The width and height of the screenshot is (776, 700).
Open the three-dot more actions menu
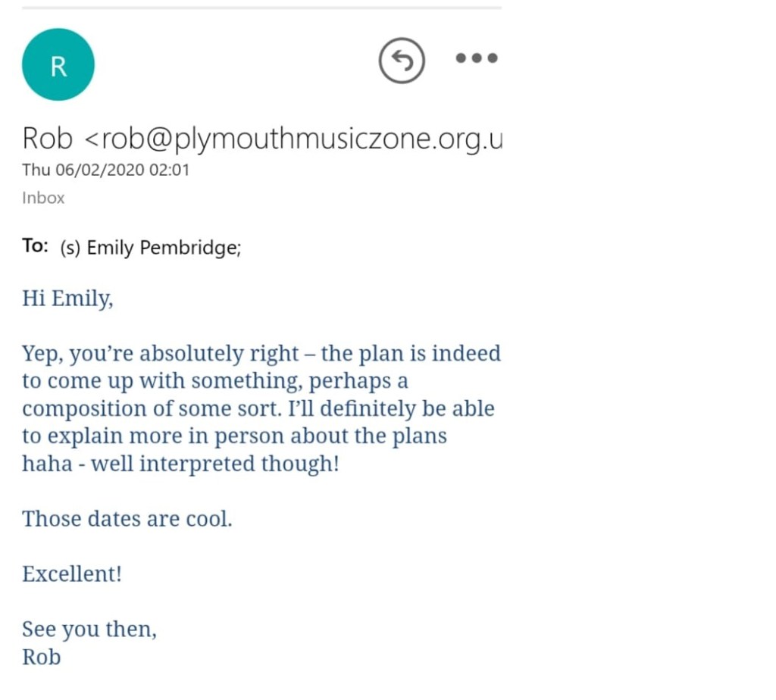(x=477, y=58)
